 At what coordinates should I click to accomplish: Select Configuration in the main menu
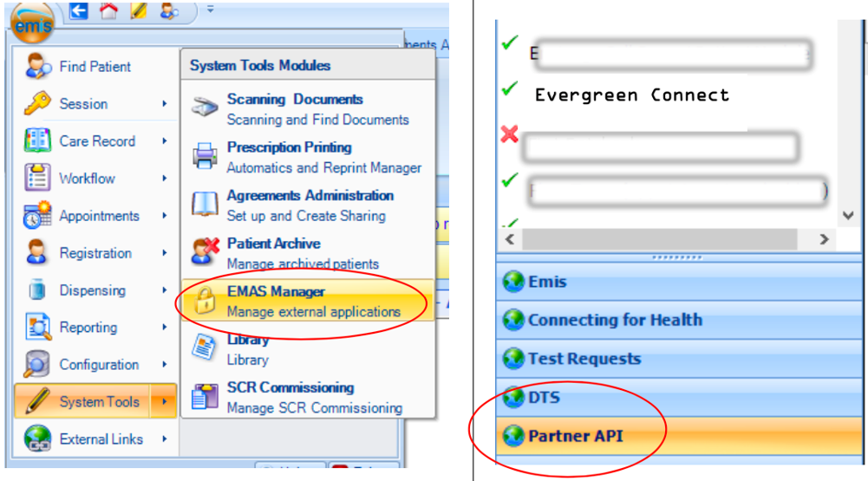tap(95, 364)
